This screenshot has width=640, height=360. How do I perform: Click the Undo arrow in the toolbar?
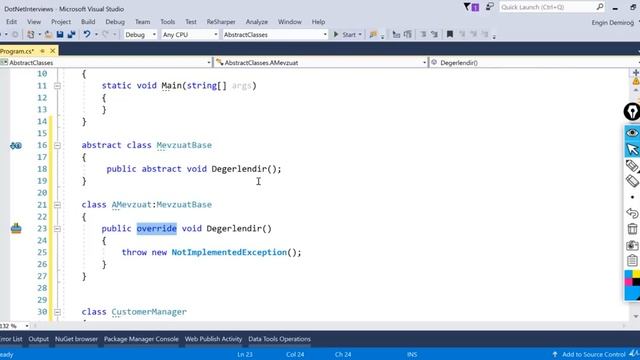coord(87,34)
